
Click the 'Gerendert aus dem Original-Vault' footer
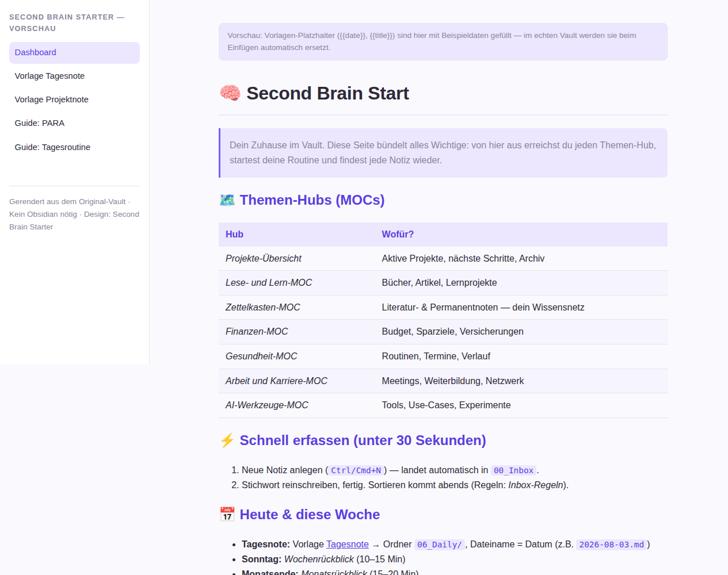pos(74,214)
